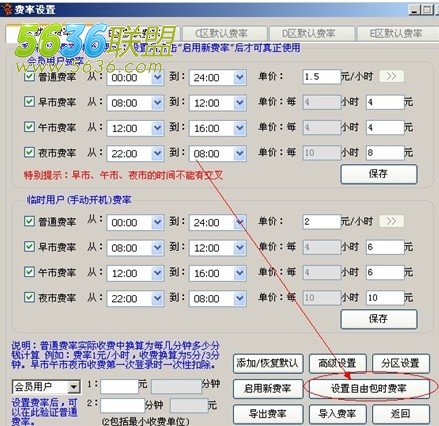Switch to D区默认费率 tab
439x426 pixels.
[x=309, y=34]
